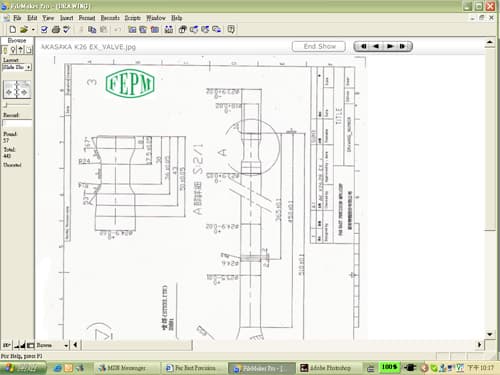Open the Records menu
This screenshot has height=375, width=500.
tap(110, 18)
